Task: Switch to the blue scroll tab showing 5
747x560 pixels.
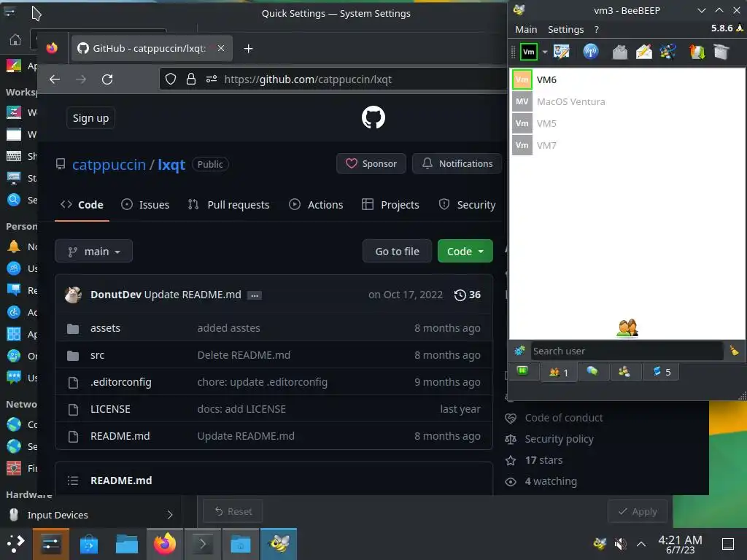Action: (x=661, y=371)
